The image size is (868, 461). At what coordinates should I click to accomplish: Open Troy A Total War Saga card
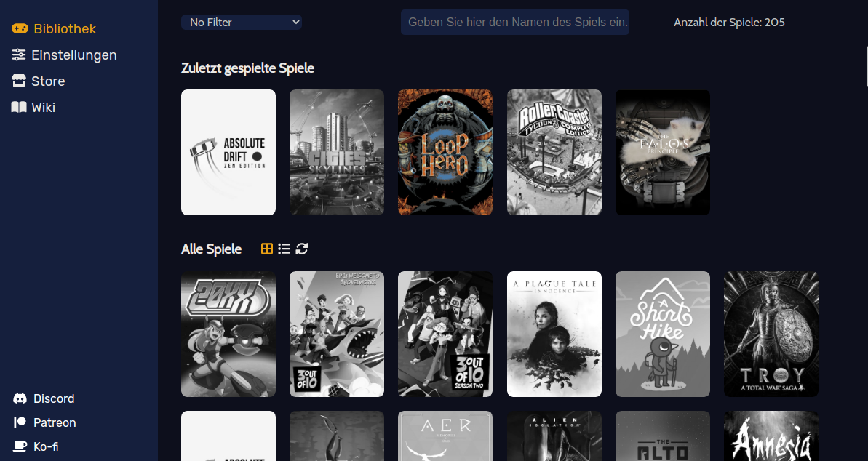[x=771, y=334]
